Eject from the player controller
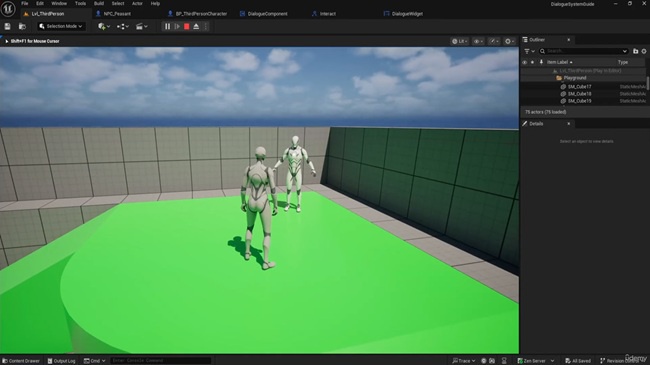650x365 pixels. [196, 27]
